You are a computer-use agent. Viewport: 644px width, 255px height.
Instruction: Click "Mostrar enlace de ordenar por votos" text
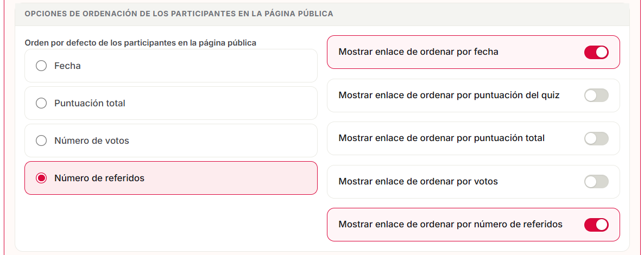418,182
